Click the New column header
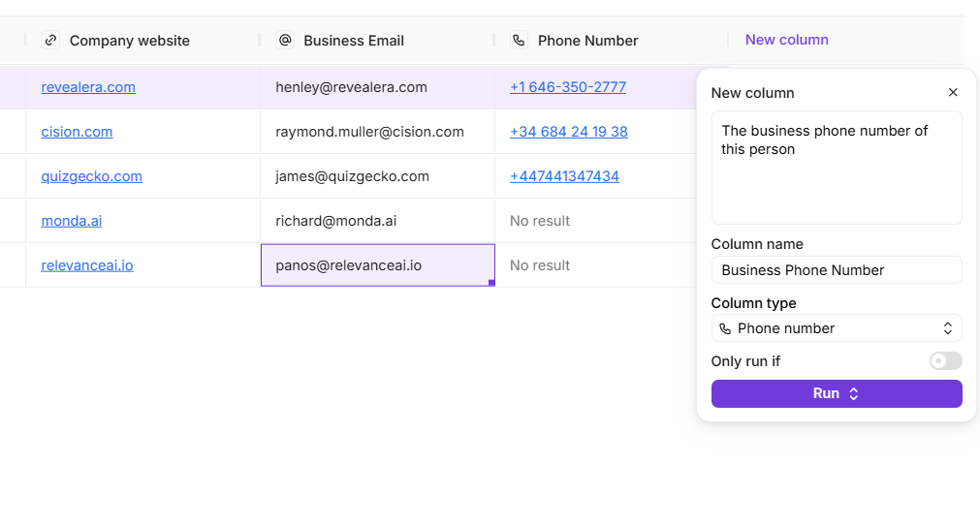Screen dimensions: 980x525 coord(786,40)
